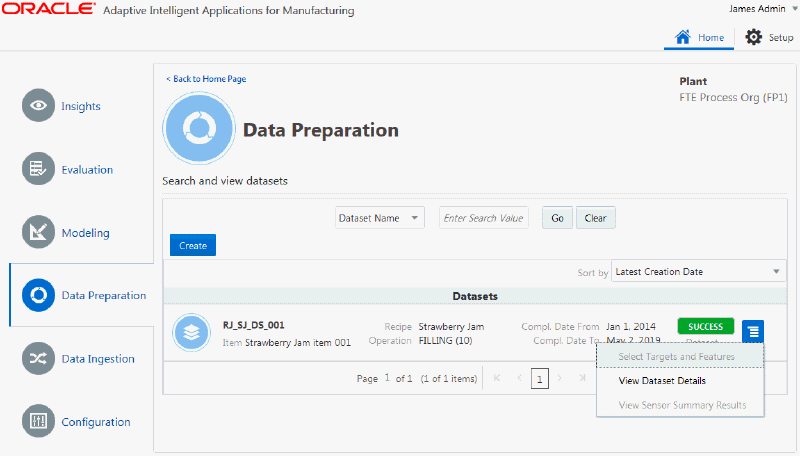Open the Configuration navigation item
Viewport: 800px width, 456px height.
coord(96,422)
